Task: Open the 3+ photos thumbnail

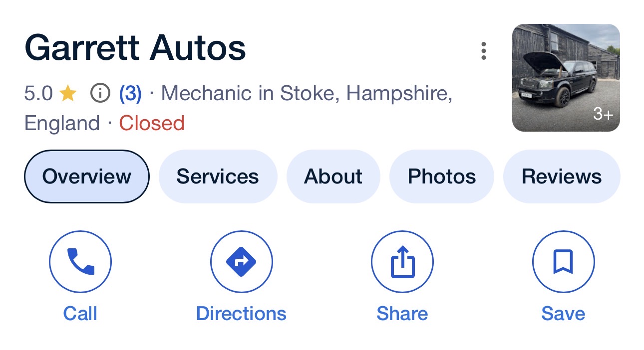Action: point(565,77)
